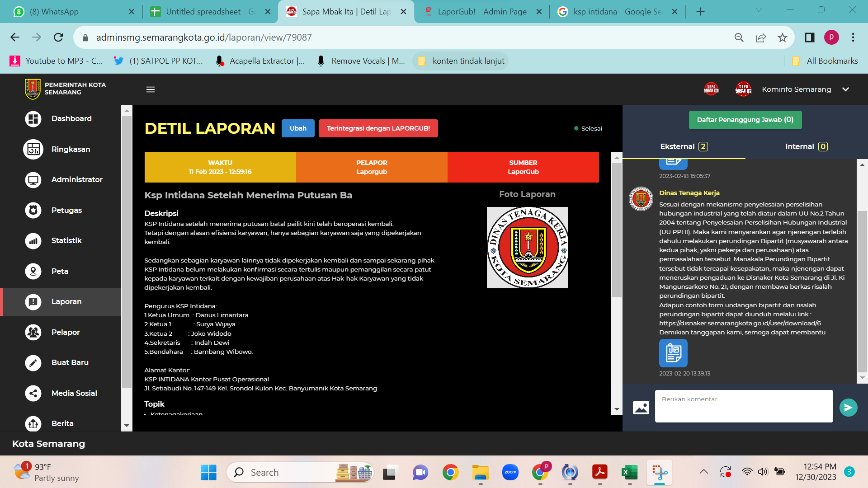Open Youtube to MP3 bookmark
Image resolution: width=868 pixels, height=488 pixels.
[57, 61]
